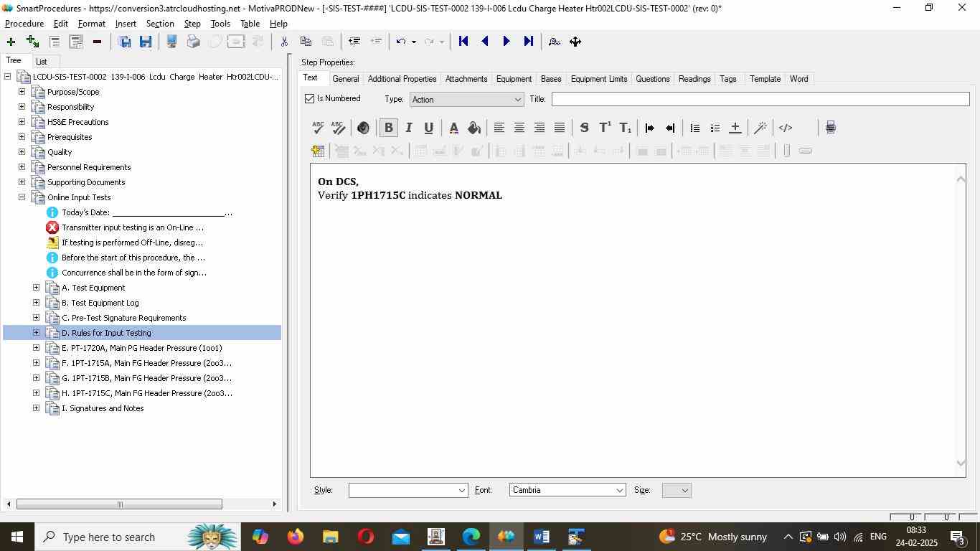
Task: Click the red minus delete icon
Action: 97,42
